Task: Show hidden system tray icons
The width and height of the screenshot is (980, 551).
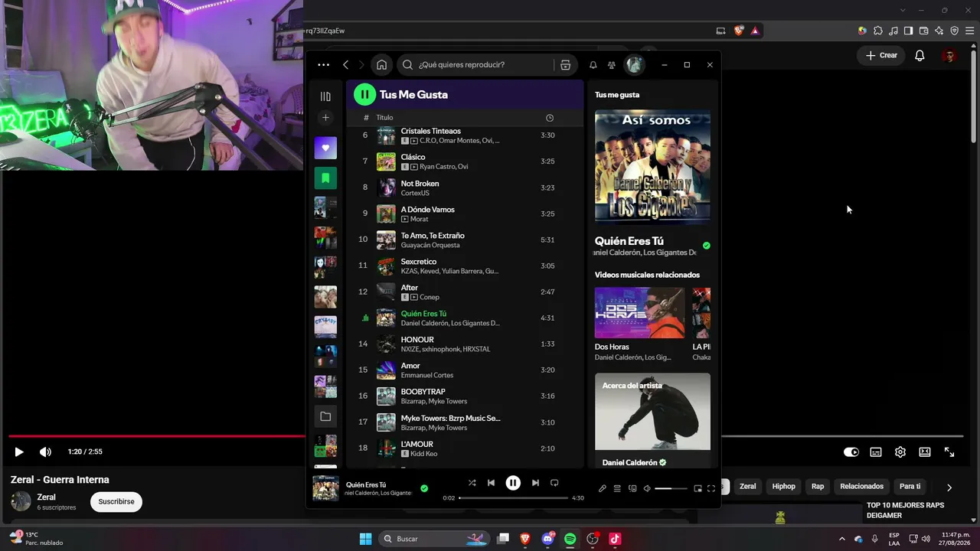Action: [x=842, y=539]
